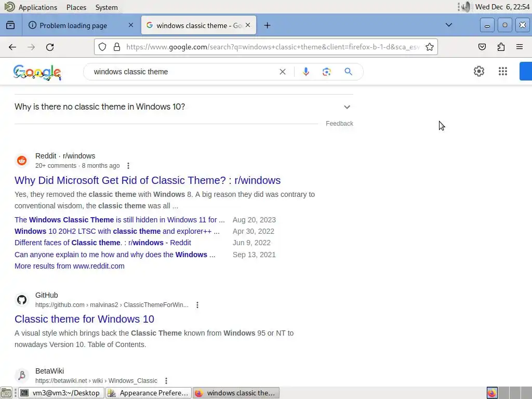The image size is (532, 399).
Task: Open more options for Reddit result
Action: (x=128, y=166)
